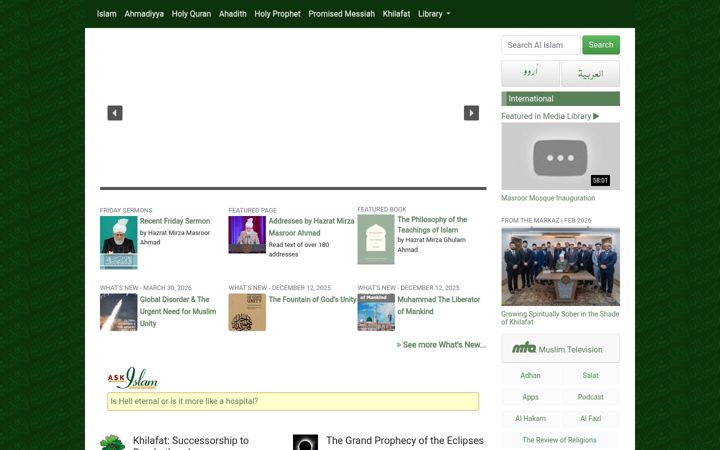The width and height of the screenshot is (720, 450).
Task: Open the Islam menu item
Action: [x=107, y=14]
